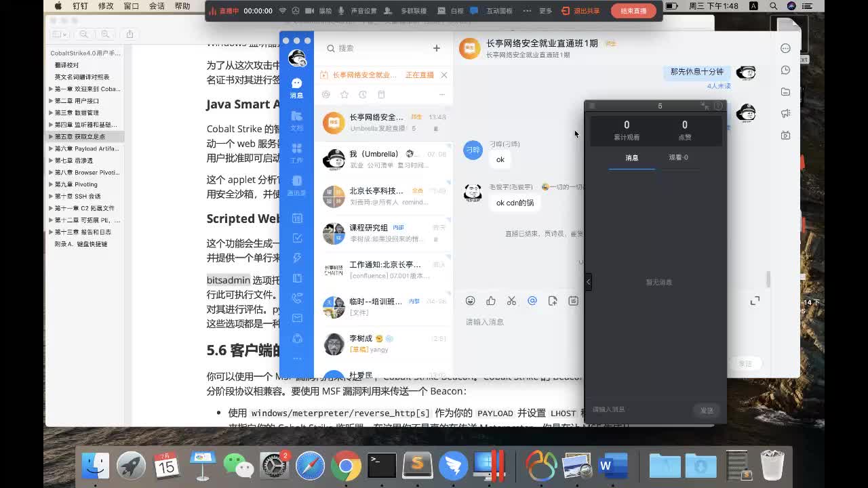This screenshot has height=488, width=868.
Task: Open 白板 whiteboard in live toolbar
Action: click(451, 11)
